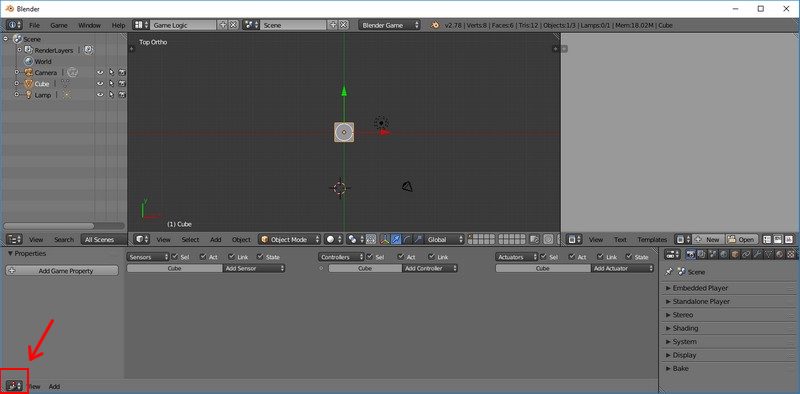
Task: Open the Window menu
Action: (x=89, y=25)
